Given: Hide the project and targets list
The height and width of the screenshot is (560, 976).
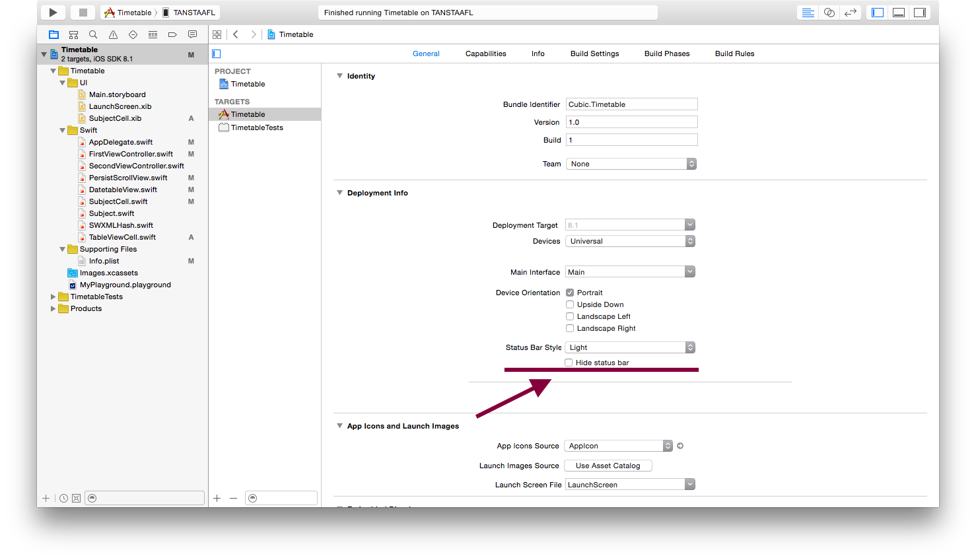Looking at the screenshot, I should coord(216,53).
